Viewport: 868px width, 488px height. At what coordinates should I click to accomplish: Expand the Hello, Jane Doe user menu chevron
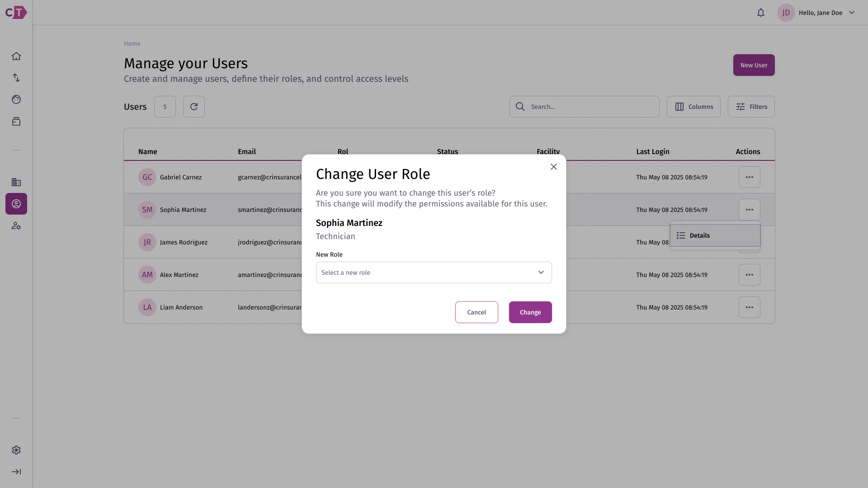[852, 13]
